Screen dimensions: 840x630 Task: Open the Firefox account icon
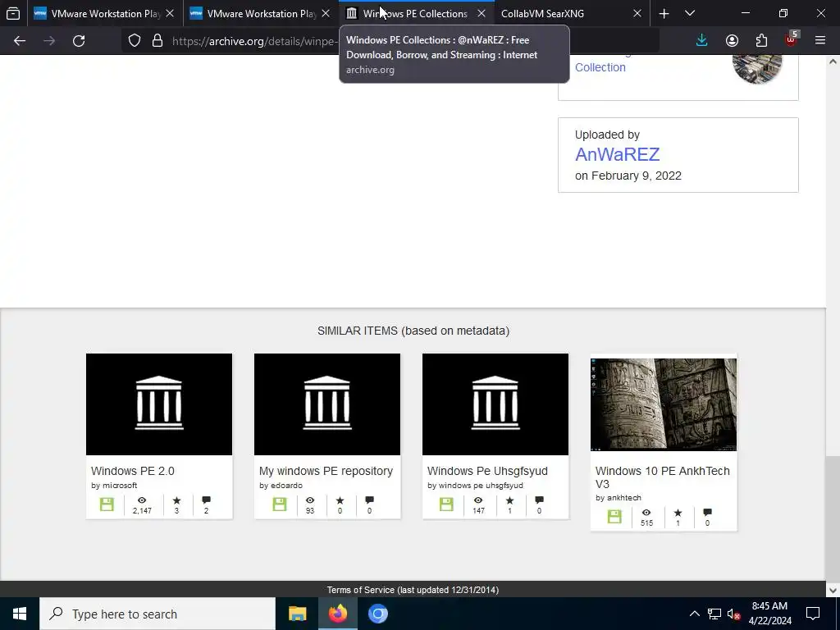click(x=732, y=41)
